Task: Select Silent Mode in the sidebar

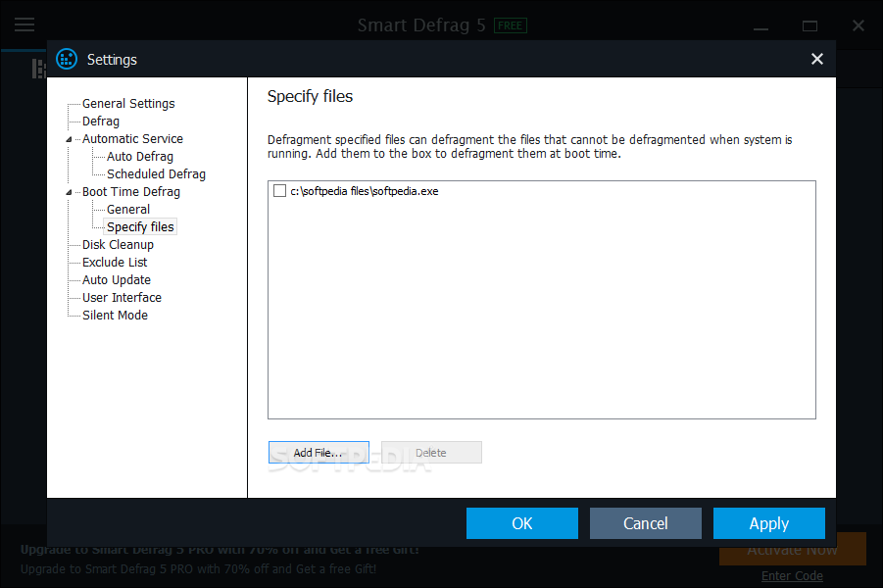Action: 115,316
